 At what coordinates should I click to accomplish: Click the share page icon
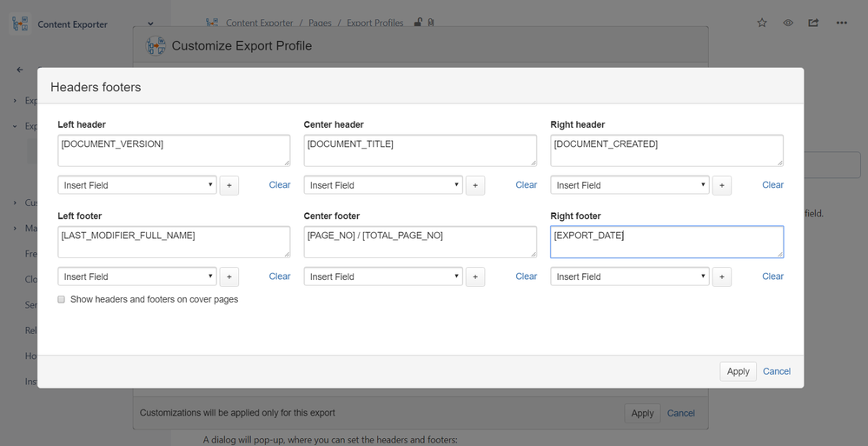pos(813,23)
